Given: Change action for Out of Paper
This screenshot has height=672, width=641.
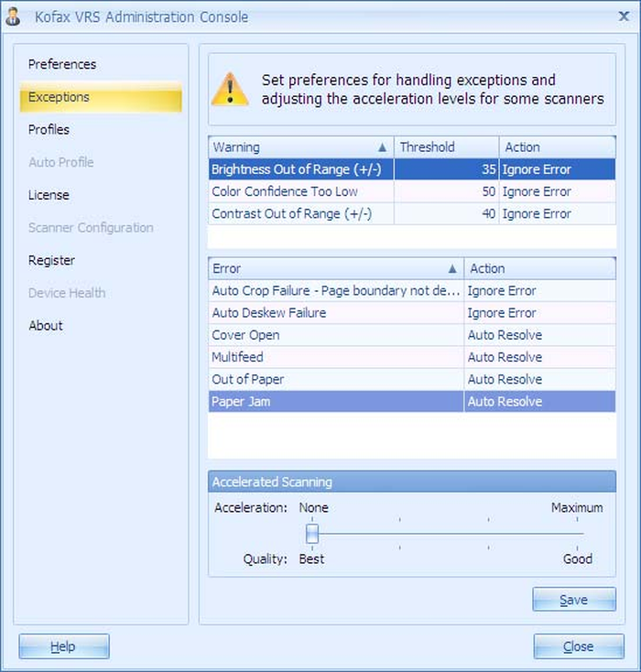Looking at the screenshot, I should tap(539, 380).
